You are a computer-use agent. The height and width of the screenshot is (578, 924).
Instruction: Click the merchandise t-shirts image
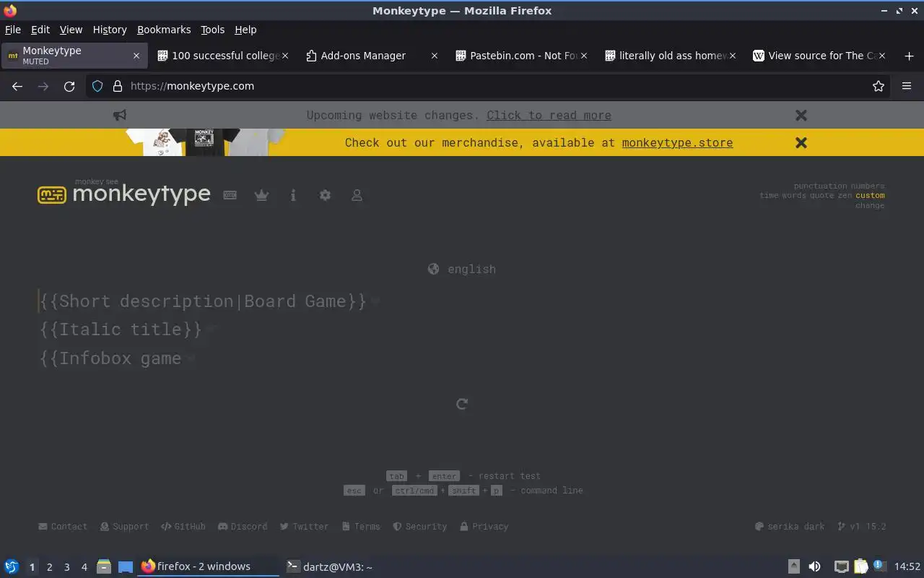coord(206,142)
